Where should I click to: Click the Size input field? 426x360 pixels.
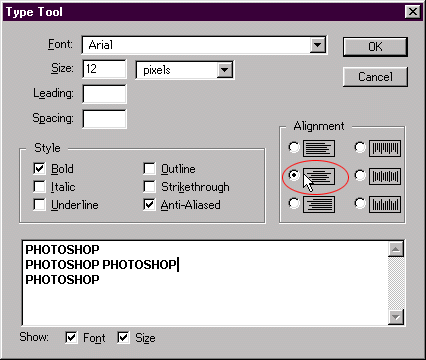point(104,69)
